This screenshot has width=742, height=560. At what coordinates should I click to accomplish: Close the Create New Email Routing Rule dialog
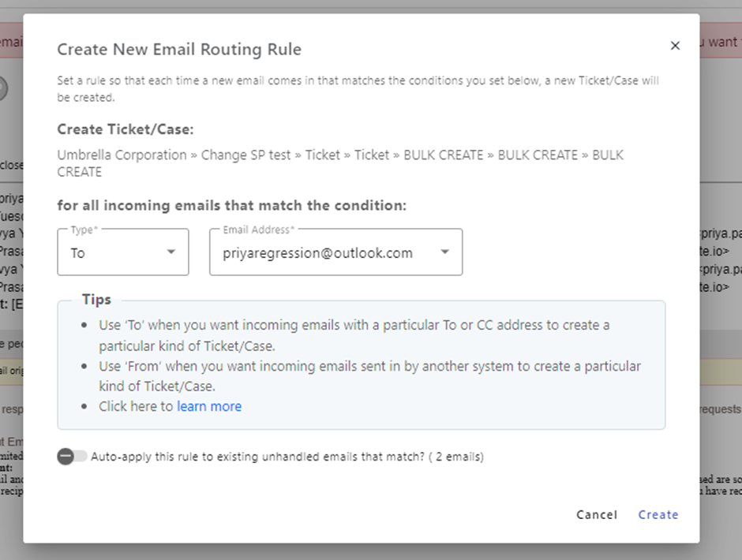click(x=675, y=46)
